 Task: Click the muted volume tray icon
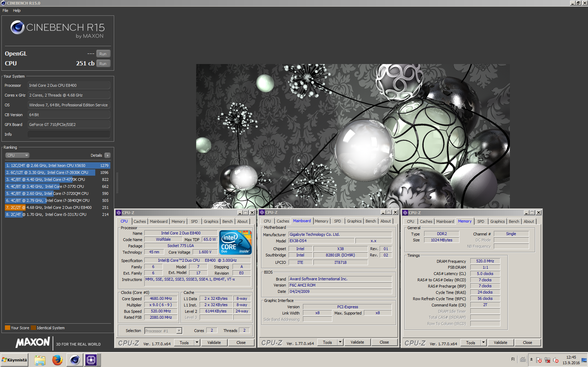pyautogui.click(x=556, y=360)
